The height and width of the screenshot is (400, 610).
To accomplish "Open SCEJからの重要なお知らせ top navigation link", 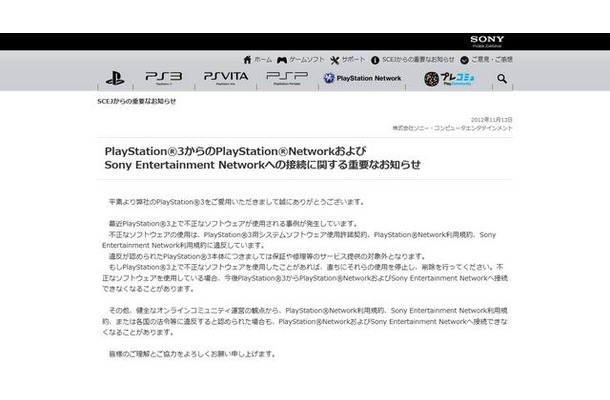I will (418, 60).
